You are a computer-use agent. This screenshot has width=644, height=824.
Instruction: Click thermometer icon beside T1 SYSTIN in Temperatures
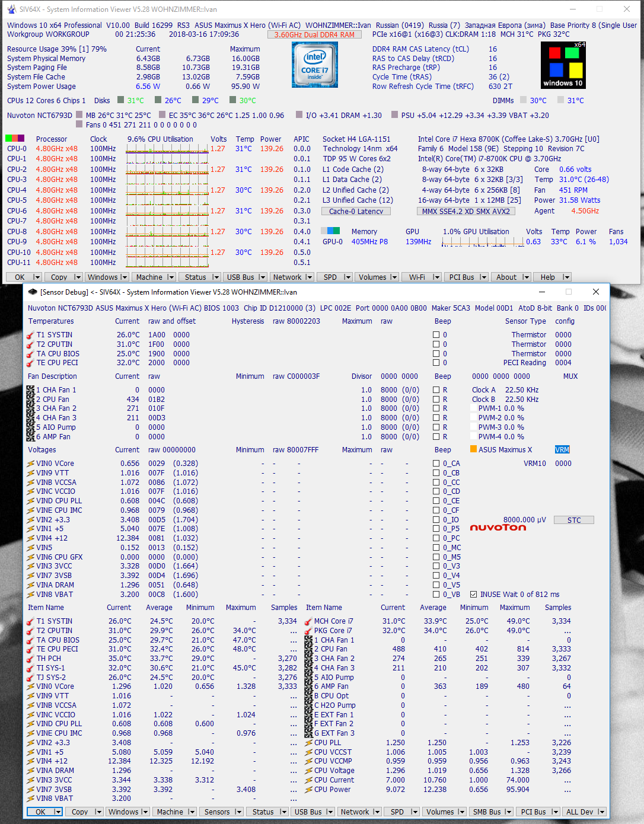31,335
